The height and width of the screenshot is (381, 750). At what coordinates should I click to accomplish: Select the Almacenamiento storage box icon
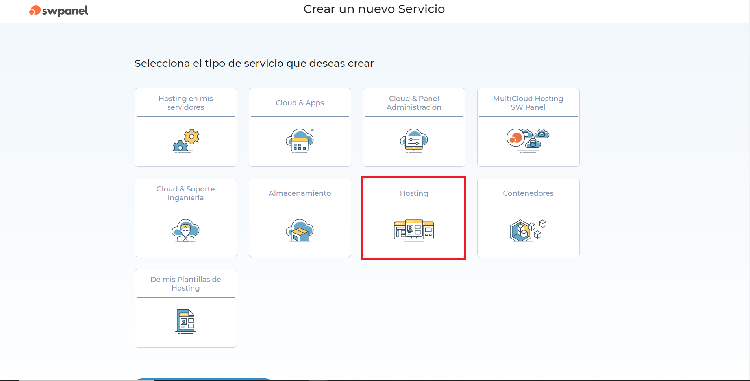(299, 230)
